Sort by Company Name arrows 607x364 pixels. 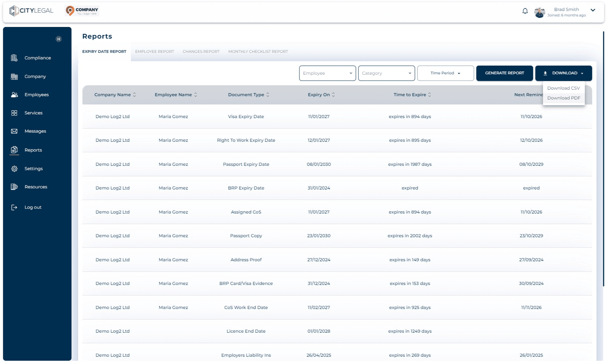tap(134, 95)
